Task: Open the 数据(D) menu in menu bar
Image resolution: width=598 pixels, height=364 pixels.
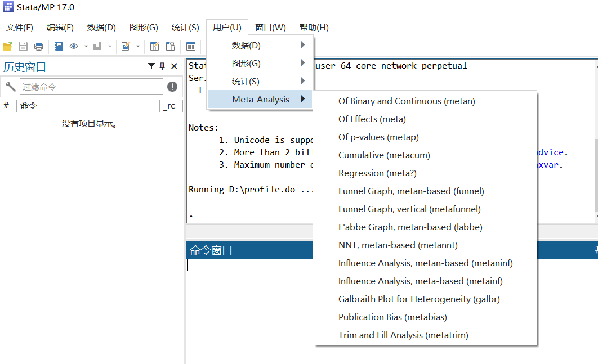Action: point(101,28)
